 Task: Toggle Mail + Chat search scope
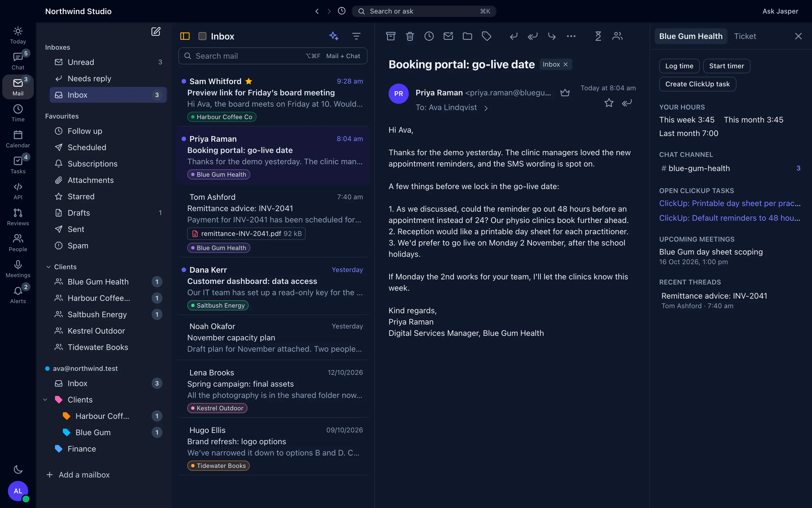pos(343,56)
